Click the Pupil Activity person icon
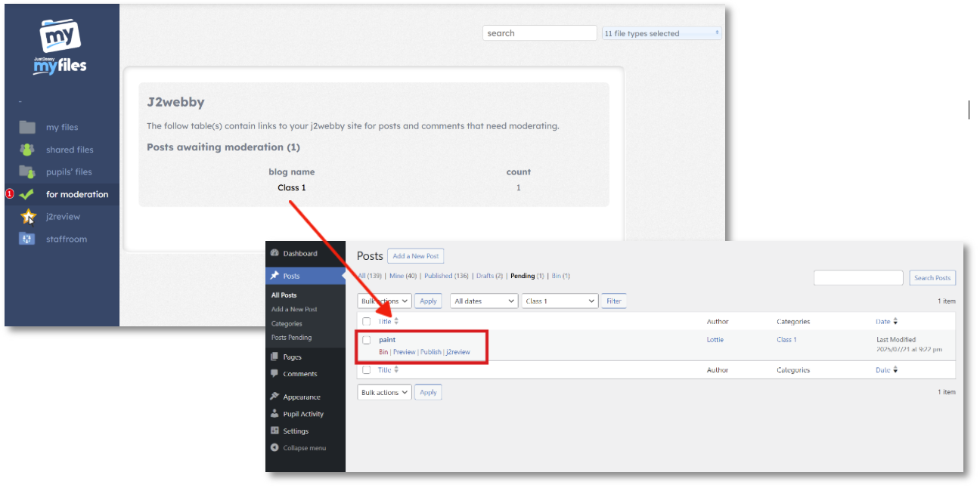This screenshot has height=488, width=980. click(274, 414)
